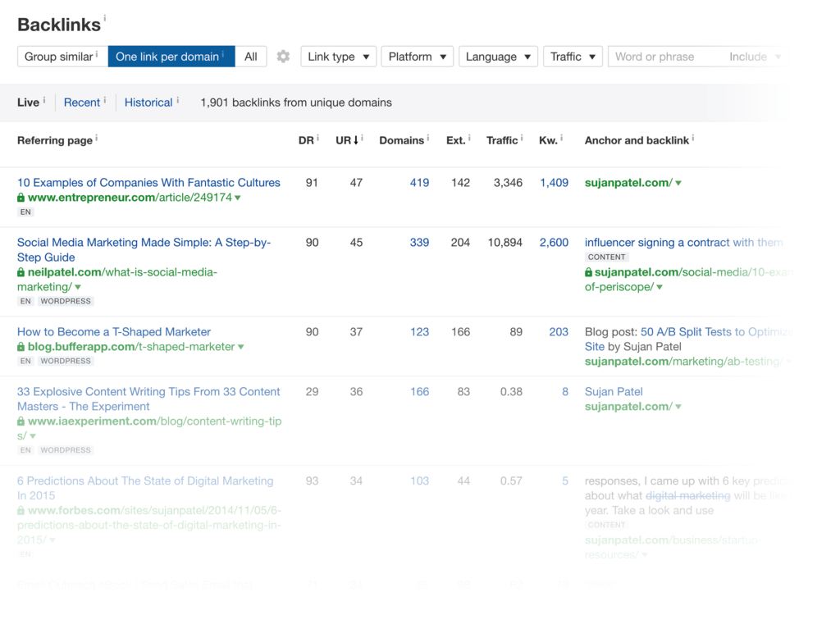Open the 1,409 keywords link

(554, 183)
